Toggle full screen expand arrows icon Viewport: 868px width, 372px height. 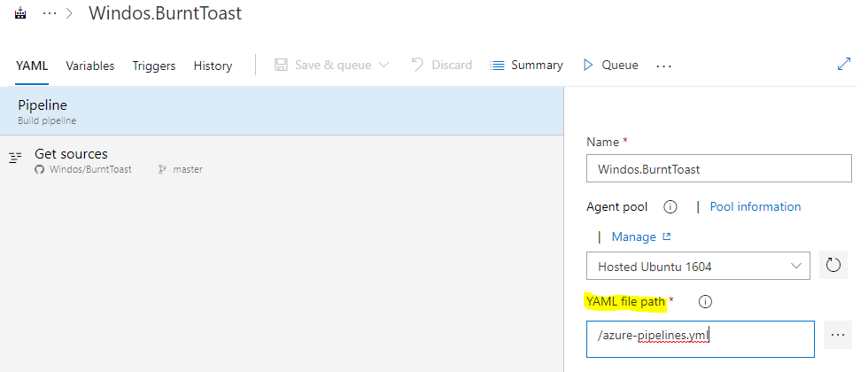click(844, 64)
